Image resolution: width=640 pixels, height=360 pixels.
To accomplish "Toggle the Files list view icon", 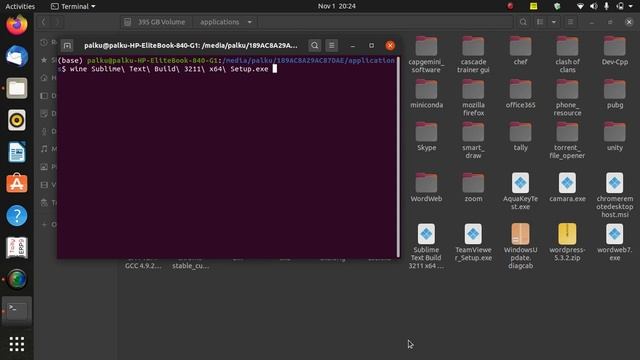I will click(x=540, y=22).
